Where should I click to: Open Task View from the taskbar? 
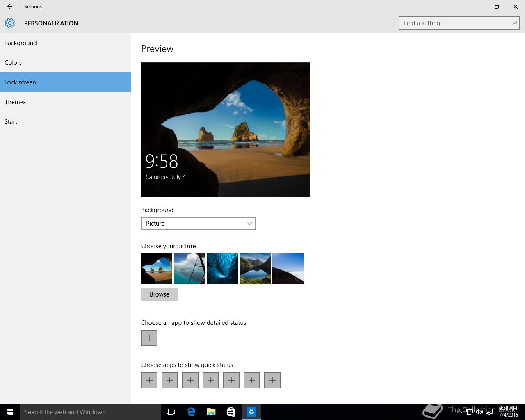coord(171,412)
